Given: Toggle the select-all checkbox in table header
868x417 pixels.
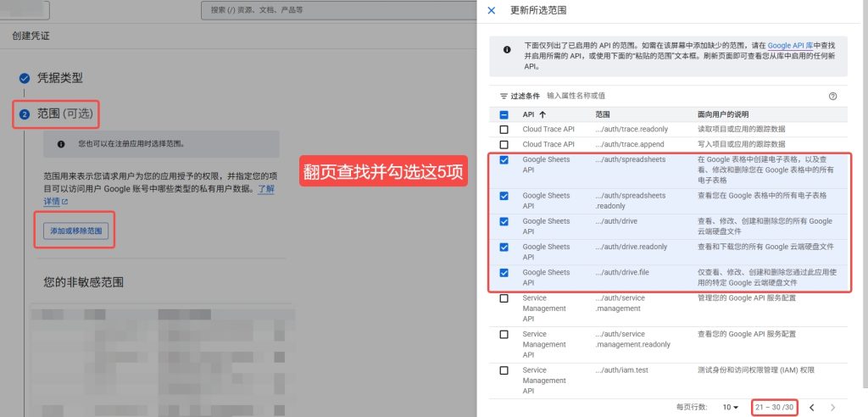Looking at the screenshot, I should pyautogui.click(x=504, y=114).
